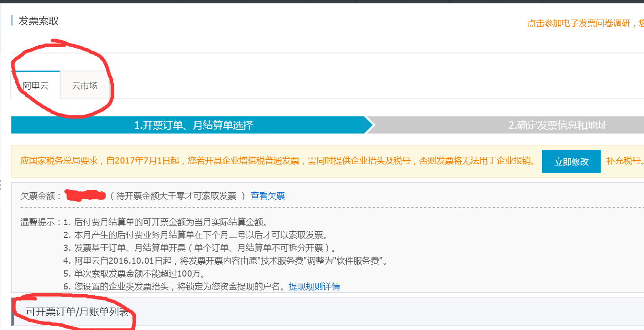Click text 待开票金额大于零才可索取发票

click(177, 196)
